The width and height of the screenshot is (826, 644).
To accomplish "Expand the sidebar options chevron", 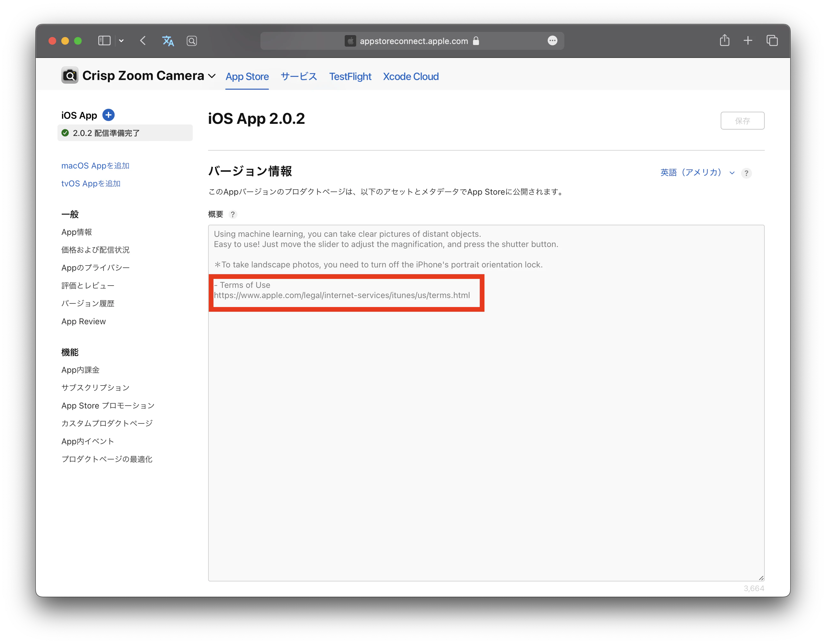I will coord(121,41).
